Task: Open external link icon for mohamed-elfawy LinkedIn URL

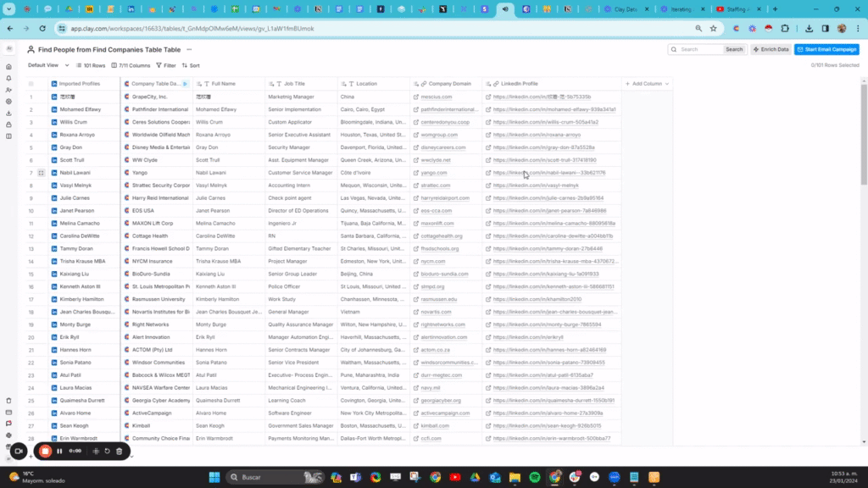Action: tap(488, 109)
